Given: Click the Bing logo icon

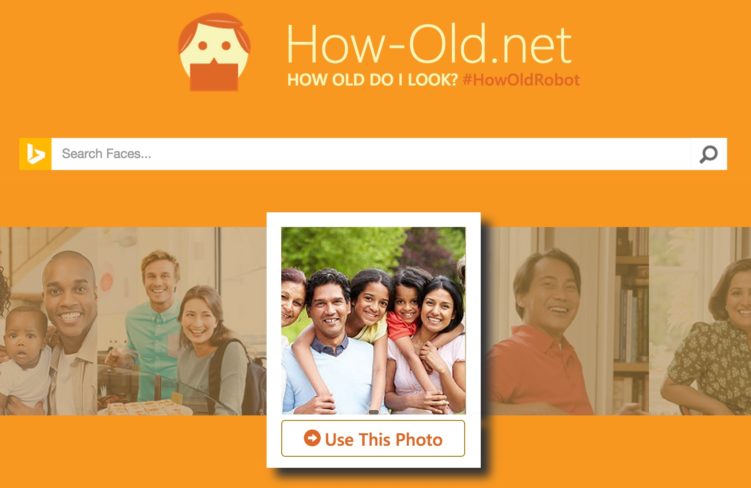Looking at the screenshot, I should pos(35,154).
